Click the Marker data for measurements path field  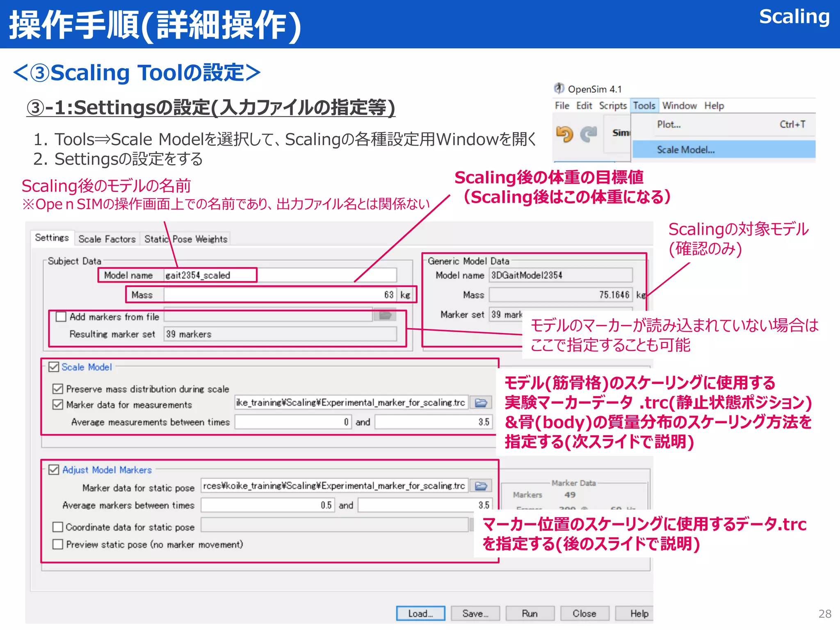coord(352,403)
